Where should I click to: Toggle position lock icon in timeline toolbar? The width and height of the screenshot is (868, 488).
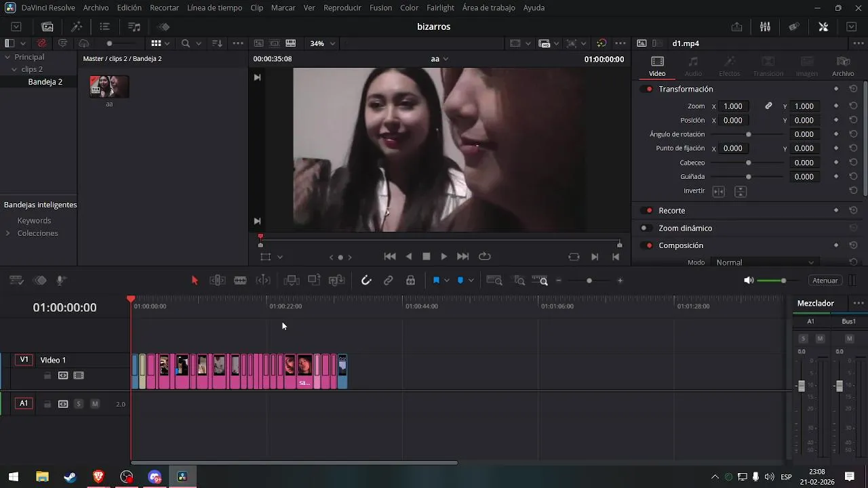click(x=410, y=281)
